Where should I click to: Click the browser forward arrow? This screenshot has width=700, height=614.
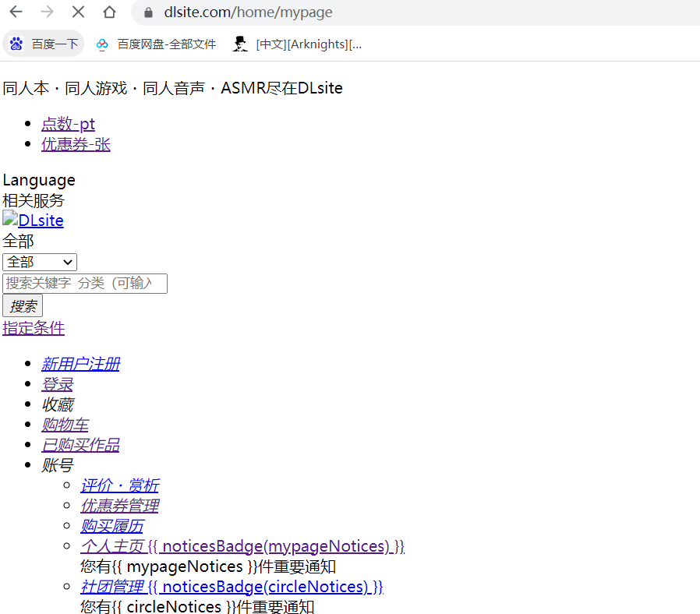click(x=47, y=12)
